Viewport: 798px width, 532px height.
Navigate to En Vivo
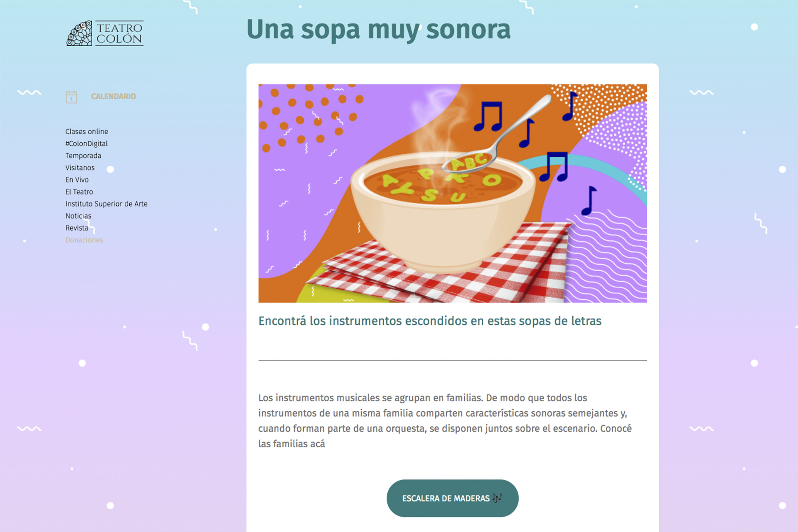tap(77, 180)
